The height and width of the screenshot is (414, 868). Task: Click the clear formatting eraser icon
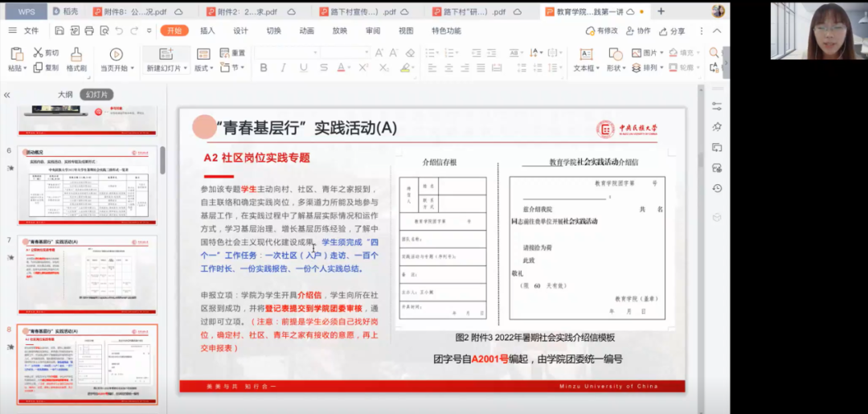tap(411, 53)
